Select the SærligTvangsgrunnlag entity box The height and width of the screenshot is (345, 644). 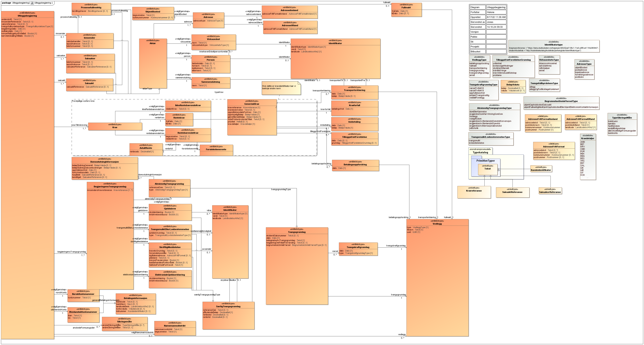[x=228, y=315]
